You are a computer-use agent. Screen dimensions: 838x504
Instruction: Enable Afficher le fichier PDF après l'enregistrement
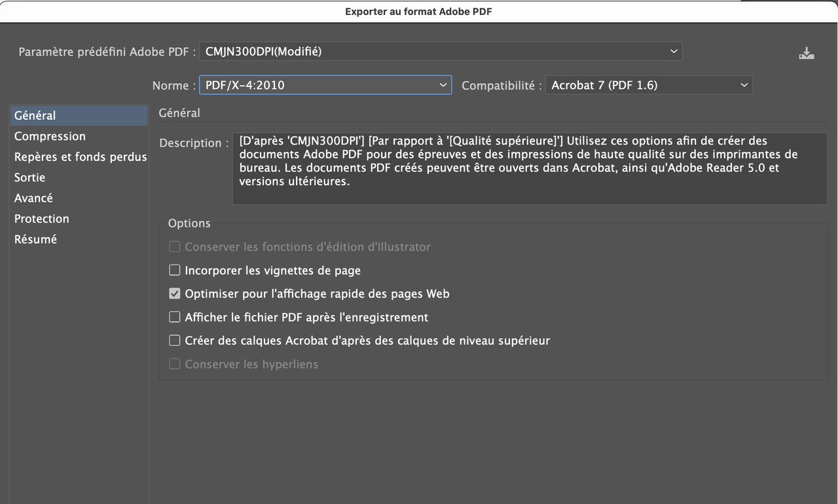pos(175,317)
